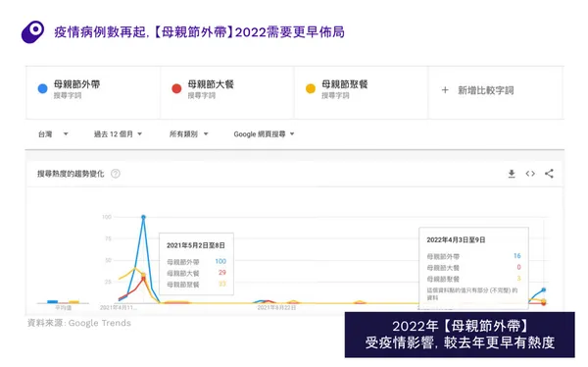Click the value 29 in the tooltip

(x=222, y=273)
